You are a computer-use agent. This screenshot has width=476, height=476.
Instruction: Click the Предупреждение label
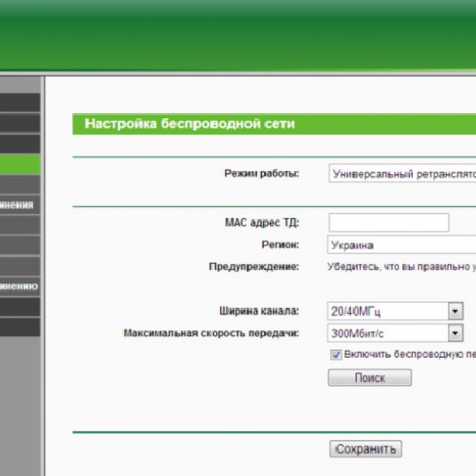(254, 267)
